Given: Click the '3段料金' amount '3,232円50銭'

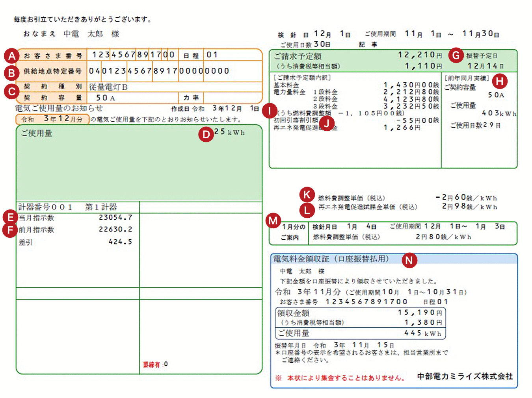Looking at the screenshot, I should (411, 106).
